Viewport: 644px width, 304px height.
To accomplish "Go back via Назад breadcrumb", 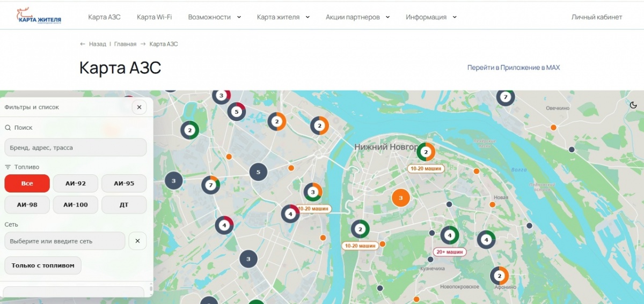I will coord(93,44).
